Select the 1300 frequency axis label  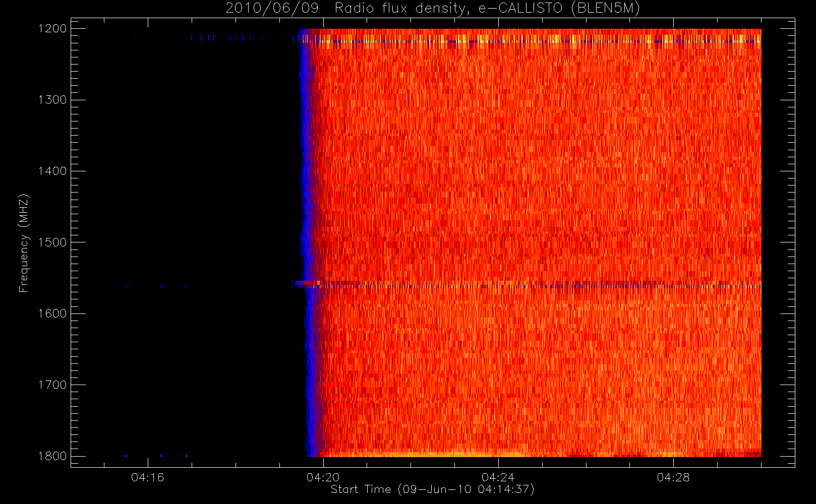point(52,100)
